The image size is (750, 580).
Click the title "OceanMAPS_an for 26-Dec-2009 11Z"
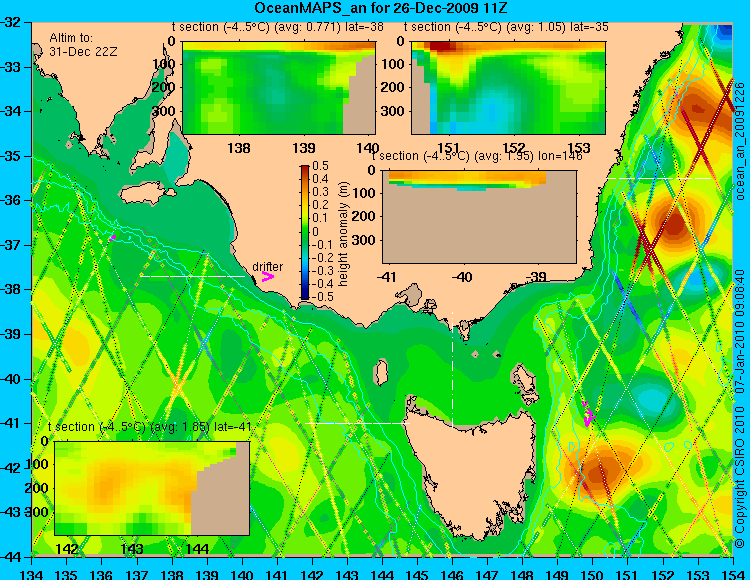point(380,8)
